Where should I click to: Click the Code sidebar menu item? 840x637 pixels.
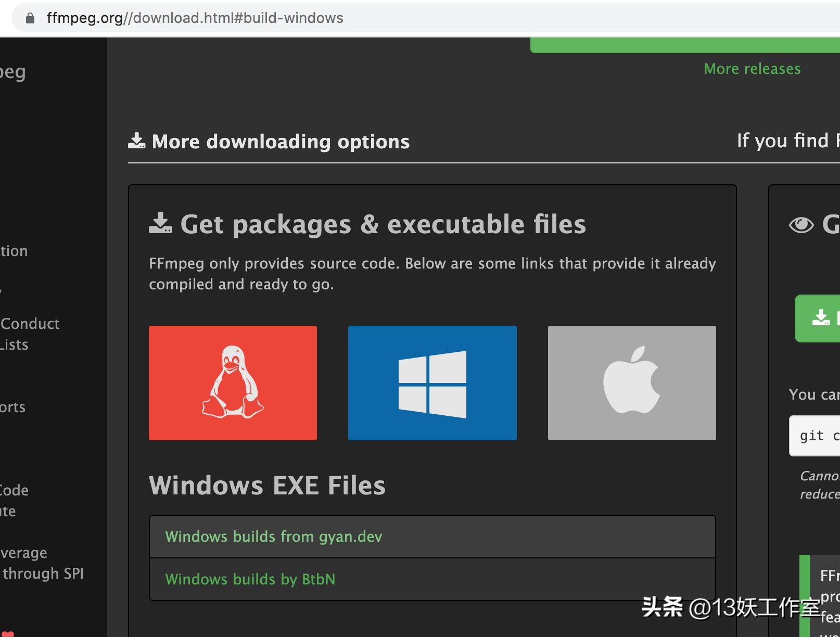coord(14,490)
